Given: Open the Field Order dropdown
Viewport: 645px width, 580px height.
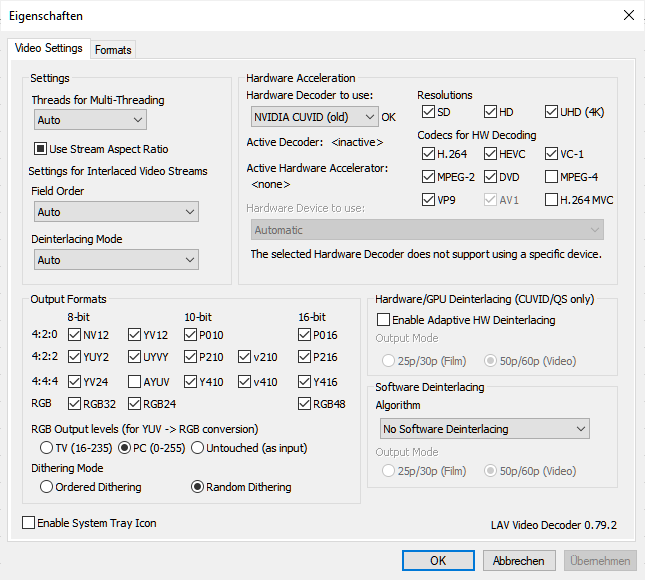Looking at the screenshot, I should tap(115, 212).
